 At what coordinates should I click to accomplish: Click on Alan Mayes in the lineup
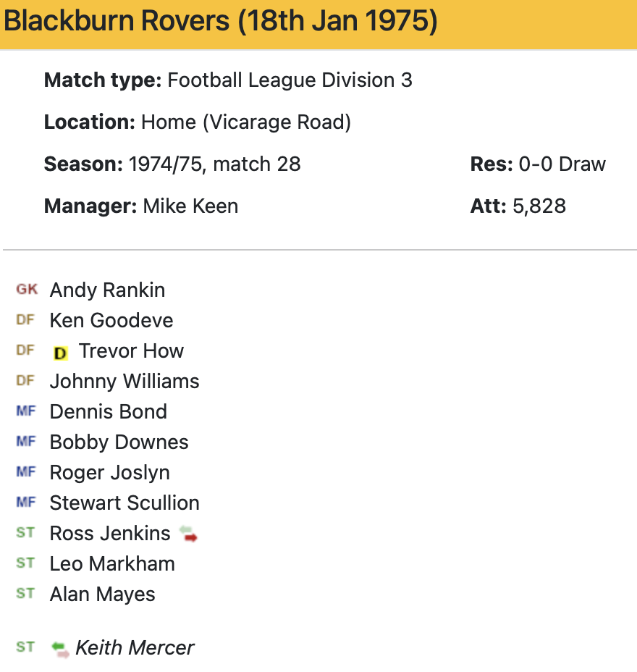point(102,595)
